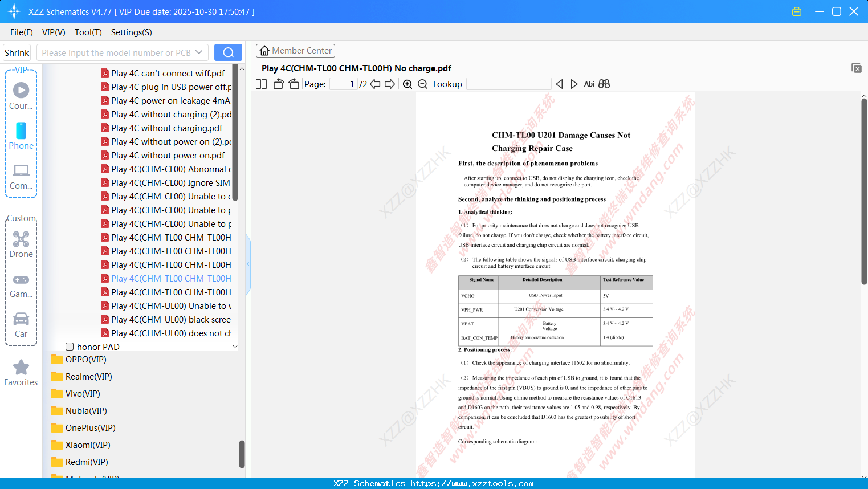Open Play 4C plug in USB power off file

click(x=166, y=87)
